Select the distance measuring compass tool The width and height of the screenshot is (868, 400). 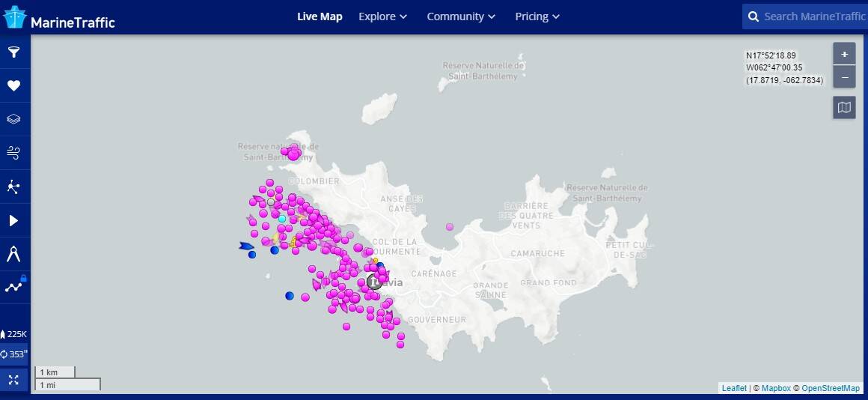tap(13, 254)
